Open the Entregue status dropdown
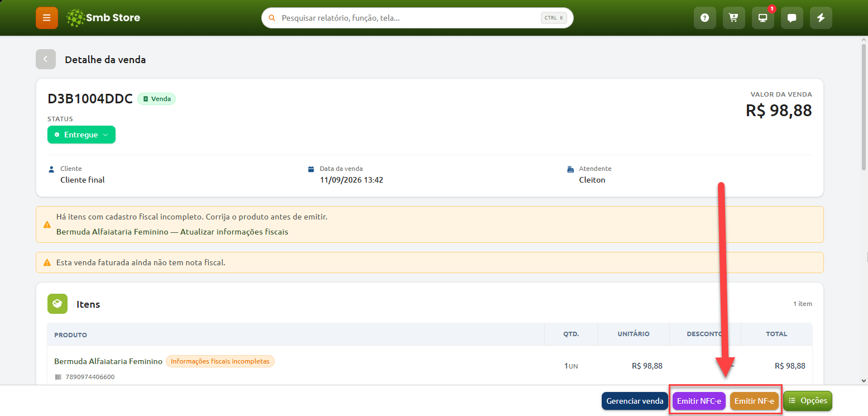This screenshot has height=416, width=868. [x=81, y=135]
